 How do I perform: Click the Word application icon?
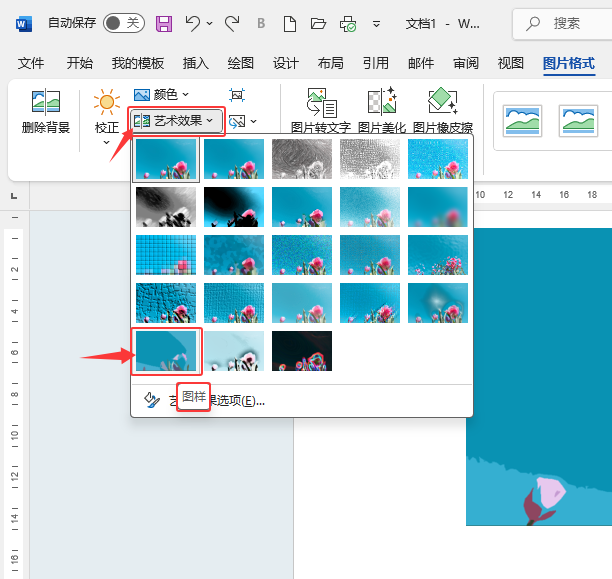click(23, 24)
